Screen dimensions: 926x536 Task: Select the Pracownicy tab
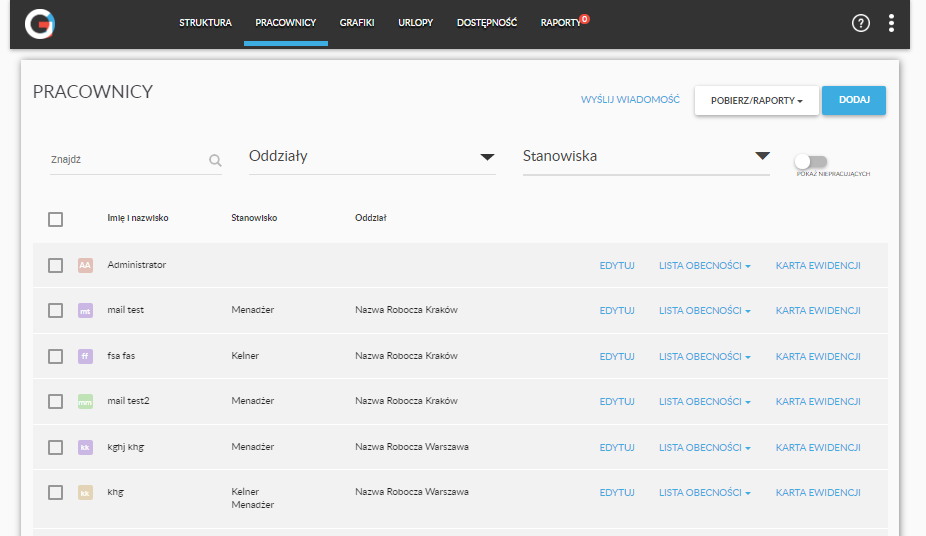[x=286, y=23]
